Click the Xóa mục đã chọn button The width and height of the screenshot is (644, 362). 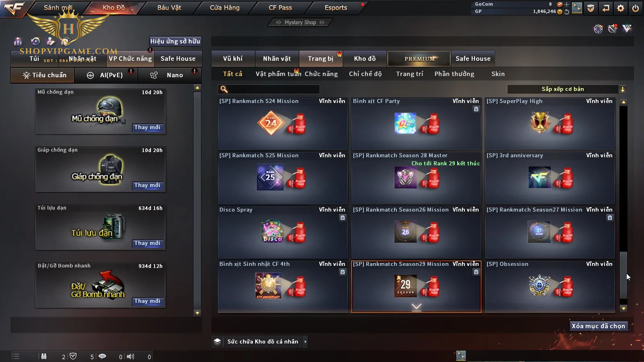[599, 326]
